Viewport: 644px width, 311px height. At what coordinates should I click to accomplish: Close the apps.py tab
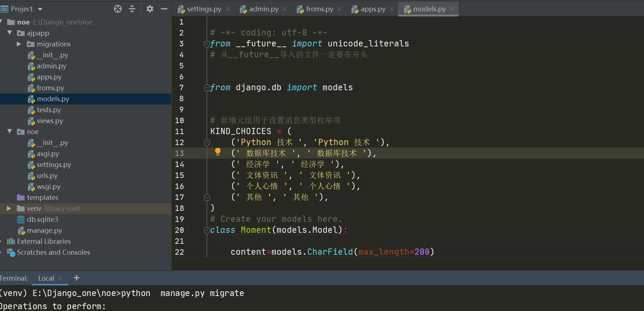point(392,9)
